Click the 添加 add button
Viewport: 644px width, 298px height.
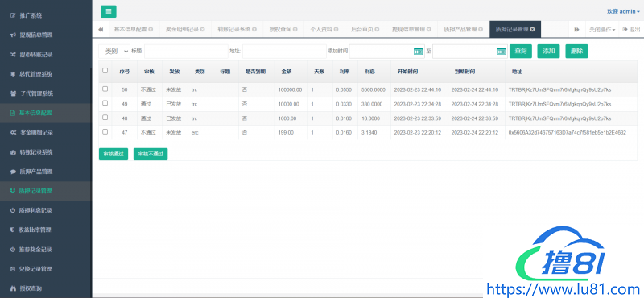(549, 51)
